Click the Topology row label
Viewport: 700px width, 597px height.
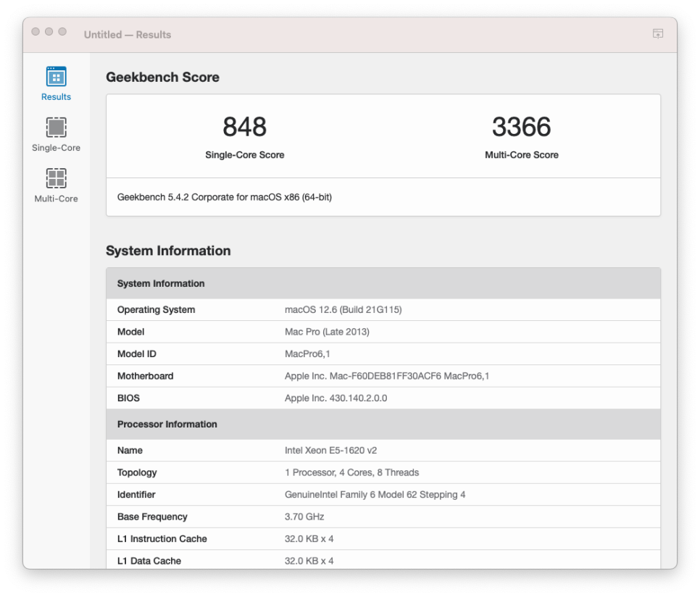click(137, 472)
